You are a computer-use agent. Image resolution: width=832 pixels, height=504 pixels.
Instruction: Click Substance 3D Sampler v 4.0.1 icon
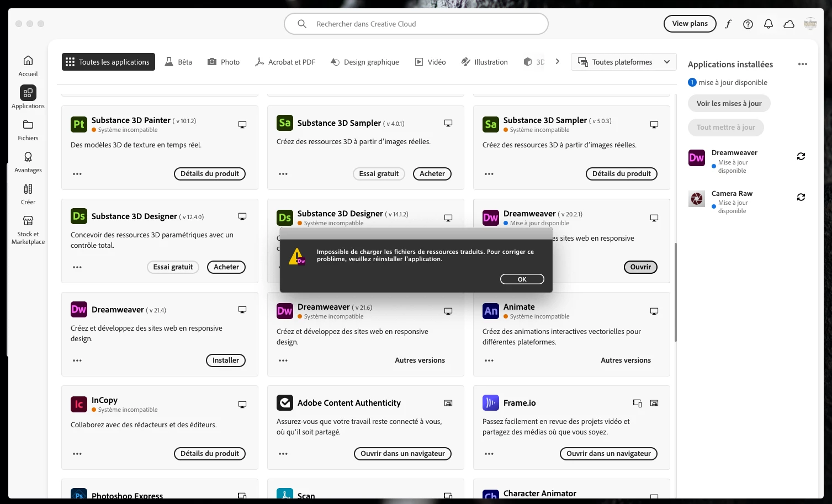285,123
